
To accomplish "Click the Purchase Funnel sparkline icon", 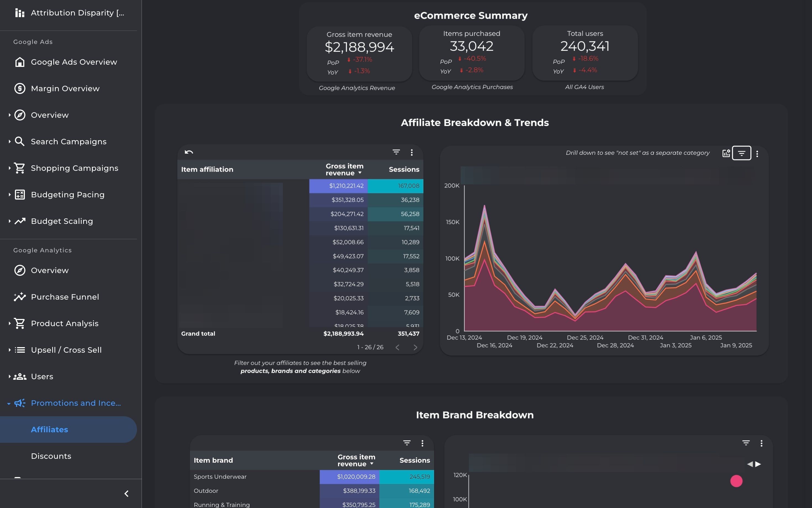I will [20, 297].
